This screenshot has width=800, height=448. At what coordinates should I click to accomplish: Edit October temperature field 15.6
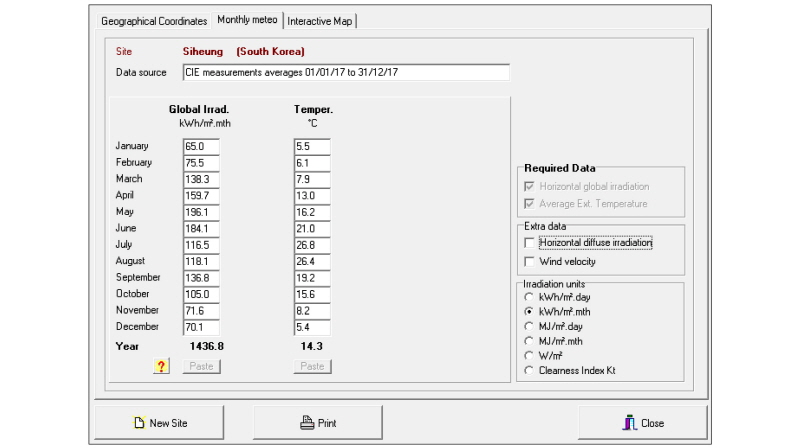[312, 294]
